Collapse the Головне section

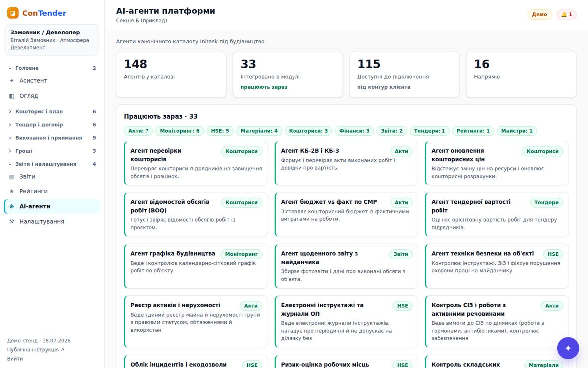52,68
